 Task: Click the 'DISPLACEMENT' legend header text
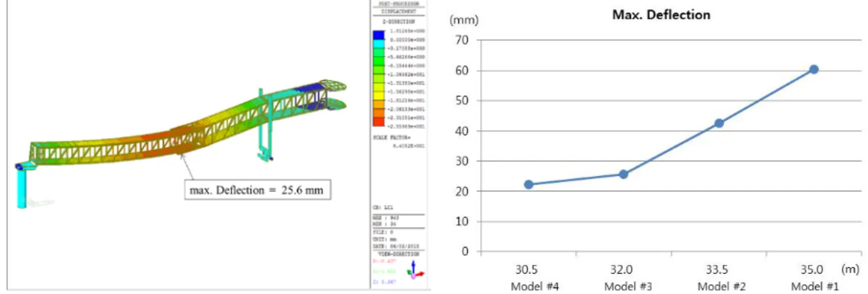[x=399, y=11]
